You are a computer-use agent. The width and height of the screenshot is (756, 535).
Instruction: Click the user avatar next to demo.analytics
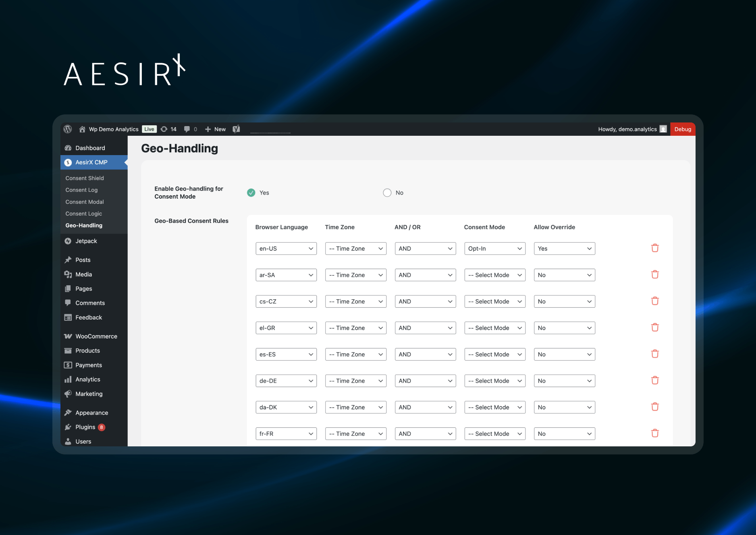coord(663,129)
